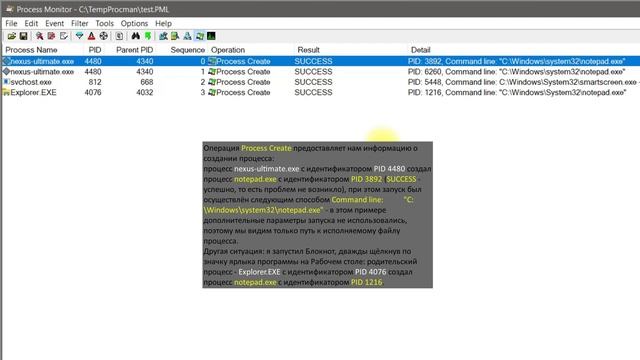
Task: Click Process Create text in sequence 3 row
Action: 243,93
